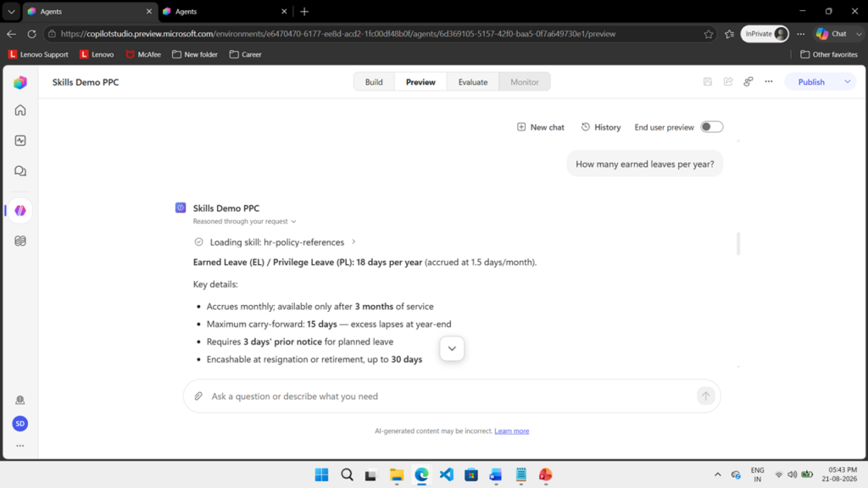Open Windows Start menu
This screenshot has height=488, width=868.
[321, 474]
